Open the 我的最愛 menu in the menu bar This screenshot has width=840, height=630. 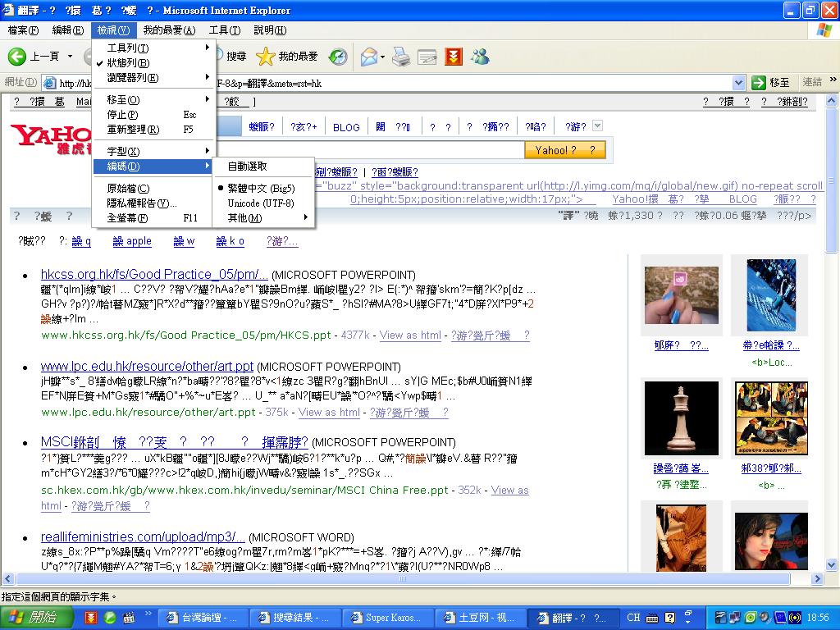169,30
